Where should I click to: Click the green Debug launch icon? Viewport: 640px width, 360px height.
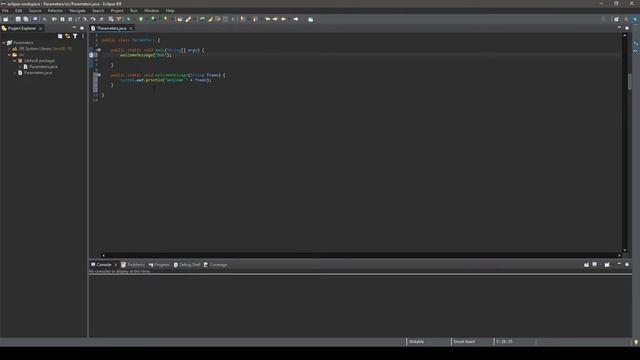point(129,19)
